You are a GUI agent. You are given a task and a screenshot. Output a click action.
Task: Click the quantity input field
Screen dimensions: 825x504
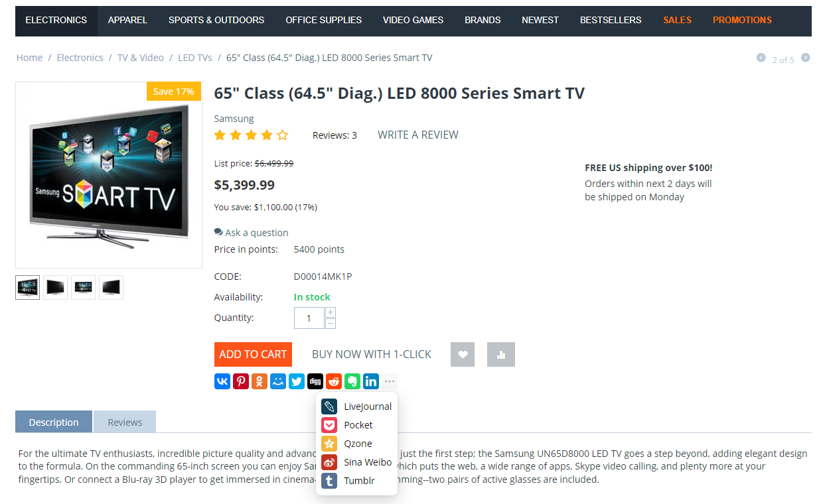[309, 318]
